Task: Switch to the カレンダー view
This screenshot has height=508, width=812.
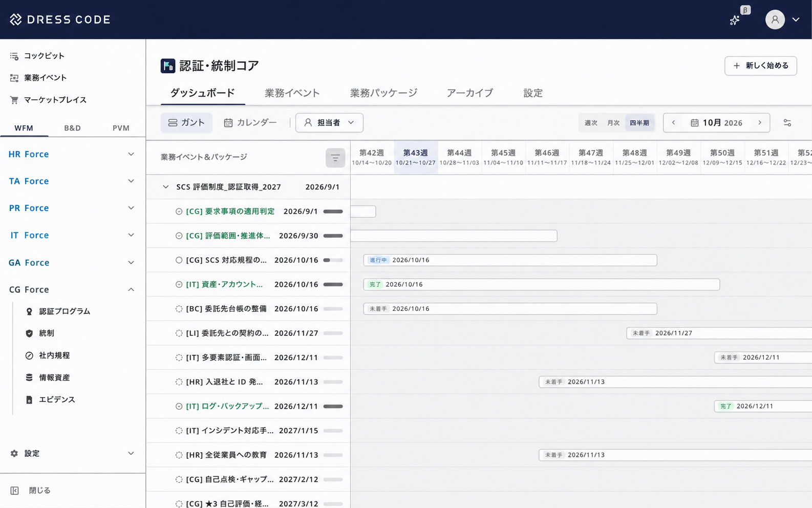Action: 250,123
